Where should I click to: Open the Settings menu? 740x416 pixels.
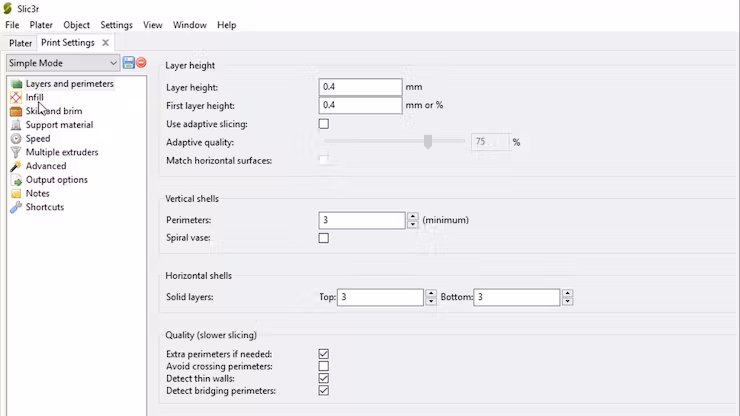(x=116, y=25)
